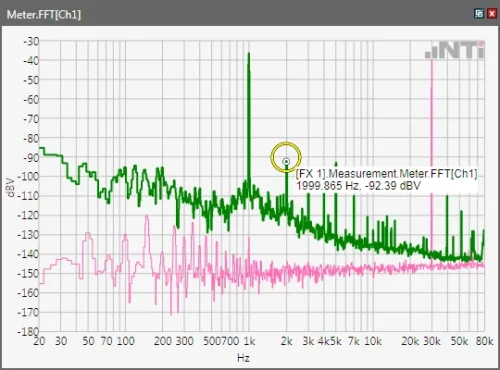Click the -120 tick on the dBV axis
This screenshot has width=500, height=370.
click(28, 215)
